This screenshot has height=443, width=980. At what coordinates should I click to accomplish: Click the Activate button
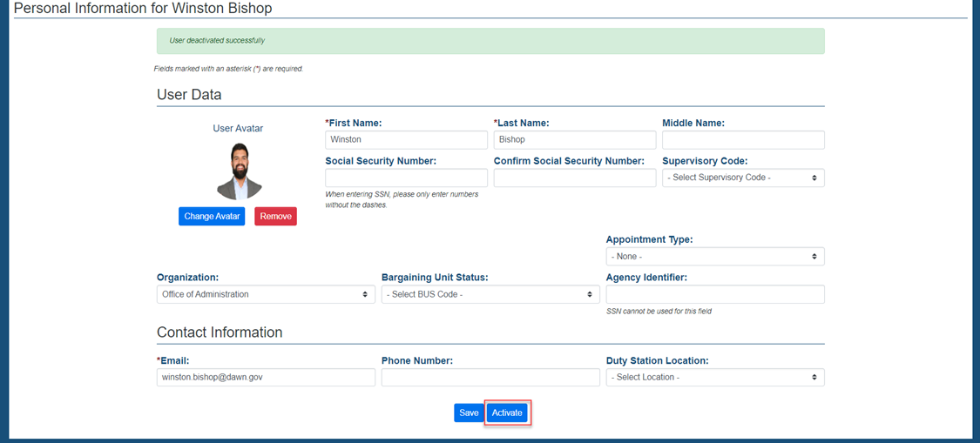[x=507, y=413]
